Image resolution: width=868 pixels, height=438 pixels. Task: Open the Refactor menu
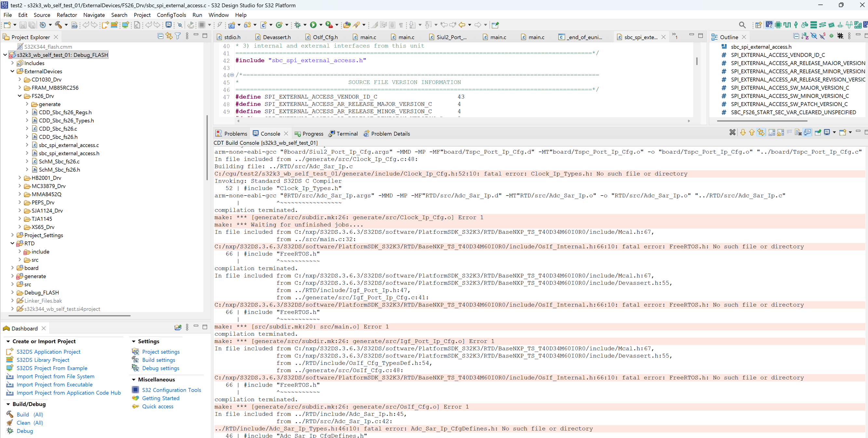[66, 15]
